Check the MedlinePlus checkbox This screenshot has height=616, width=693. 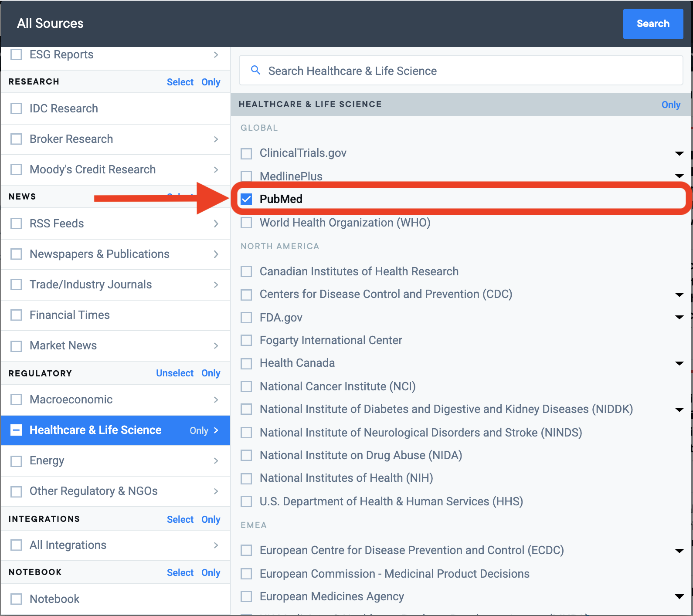(246, 176)
